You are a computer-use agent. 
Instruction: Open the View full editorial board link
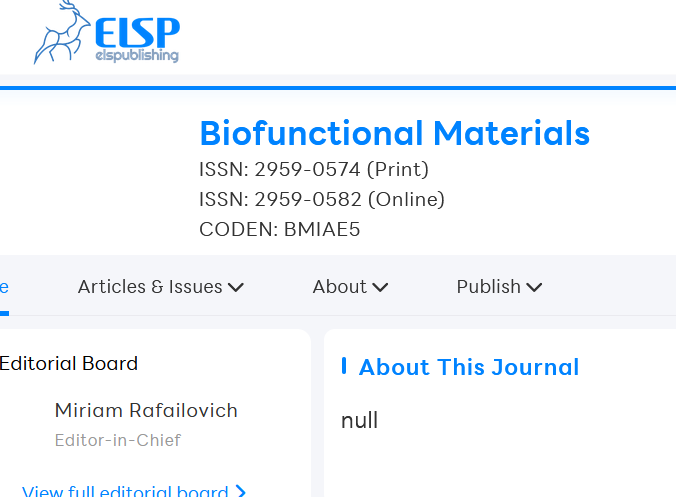125,491
